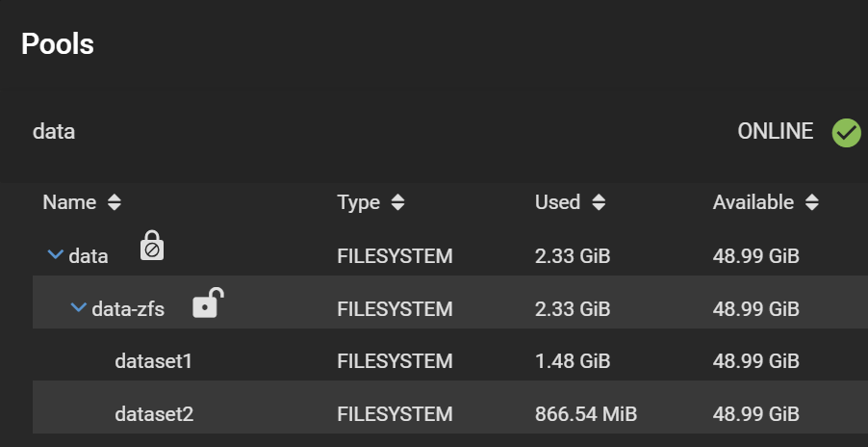This screenshot has height=447, width=868.
Task: Sort by the Available column arrows
Action: tap(812, 202)
